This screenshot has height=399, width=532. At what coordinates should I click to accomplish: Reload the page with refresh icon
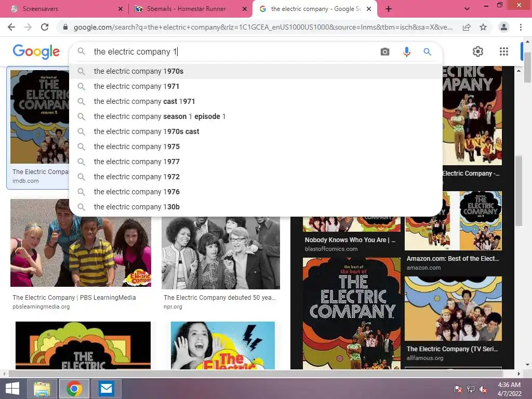pyautogui.click(x=45, y=27)
